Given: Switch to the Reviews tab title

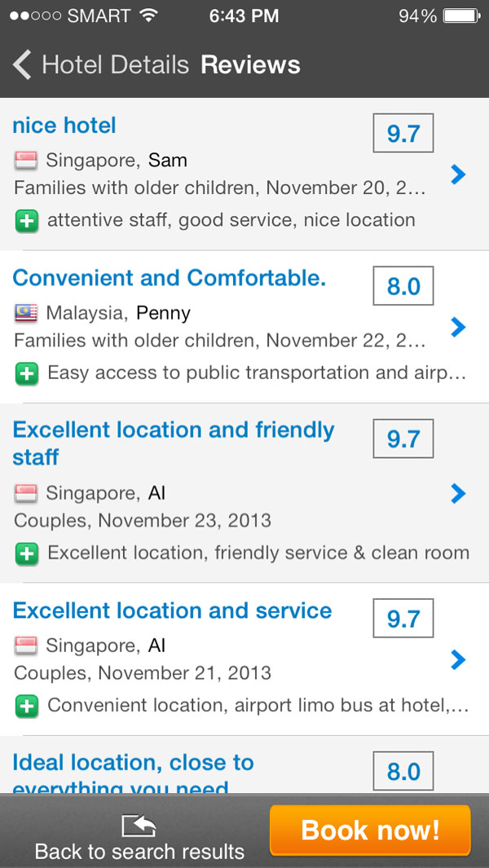Looking at the screenshot, I should pos(250,65).
